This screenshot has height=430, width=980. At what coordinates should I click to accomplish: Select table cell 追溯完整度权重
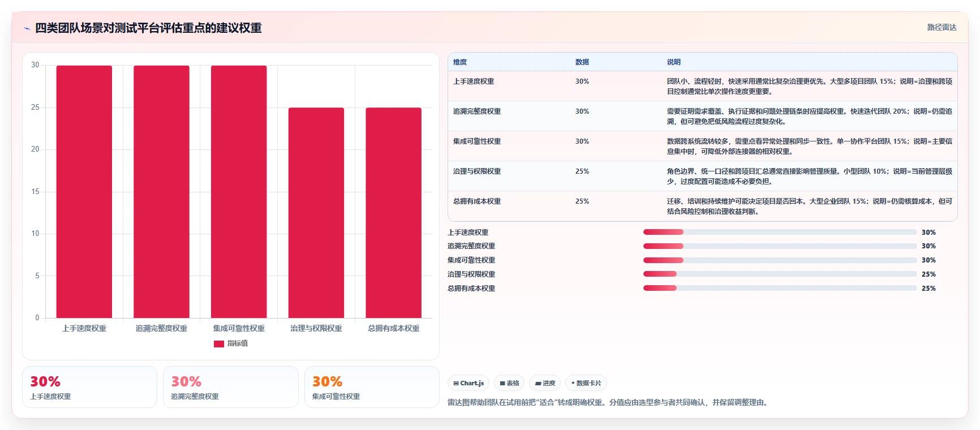(477, 111)
